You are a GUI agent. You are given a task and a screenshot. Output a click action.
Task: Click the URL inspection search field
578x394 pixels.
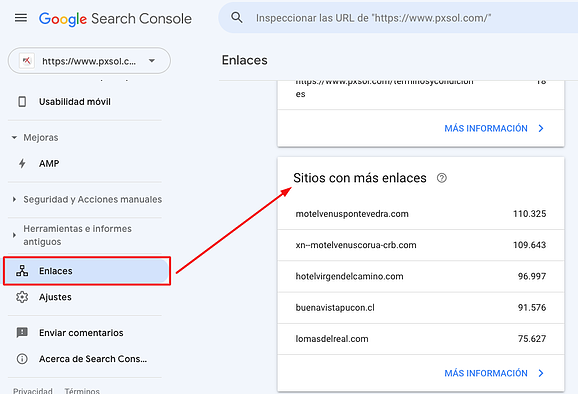398,18
